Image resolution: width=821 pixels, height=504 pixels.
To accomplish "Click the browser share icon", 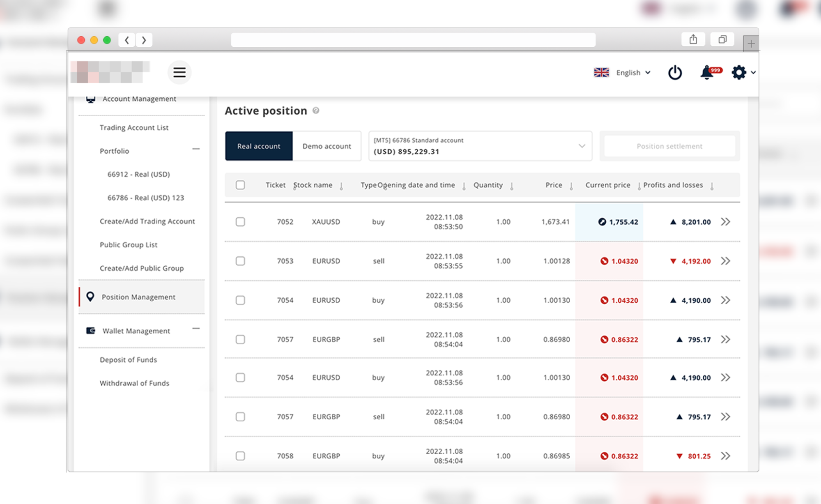I will pos(693,39).
